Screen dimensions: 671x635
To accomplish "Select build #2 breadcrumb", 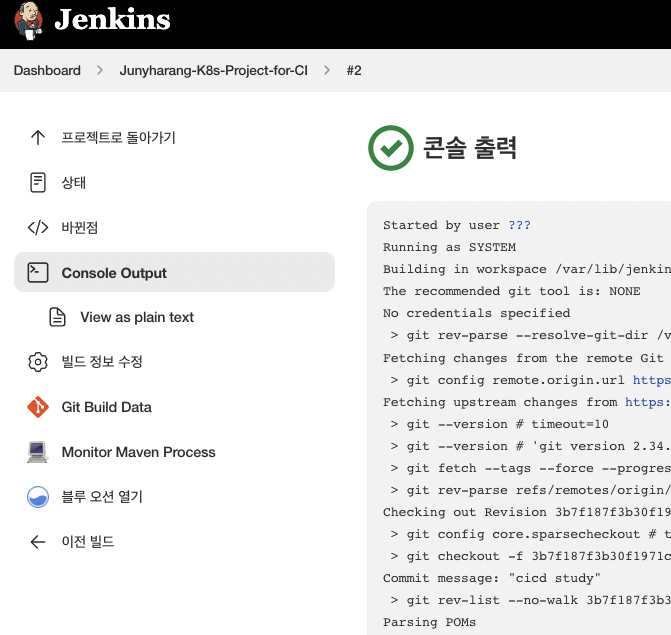I will [x=354, y=70].
